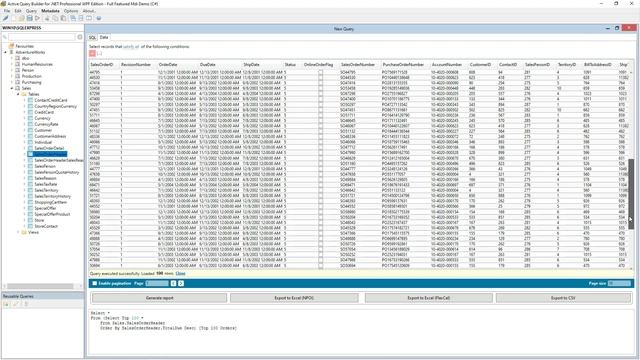Switch to the SQL tab
The image size is (640, 360).
point(93,37)
